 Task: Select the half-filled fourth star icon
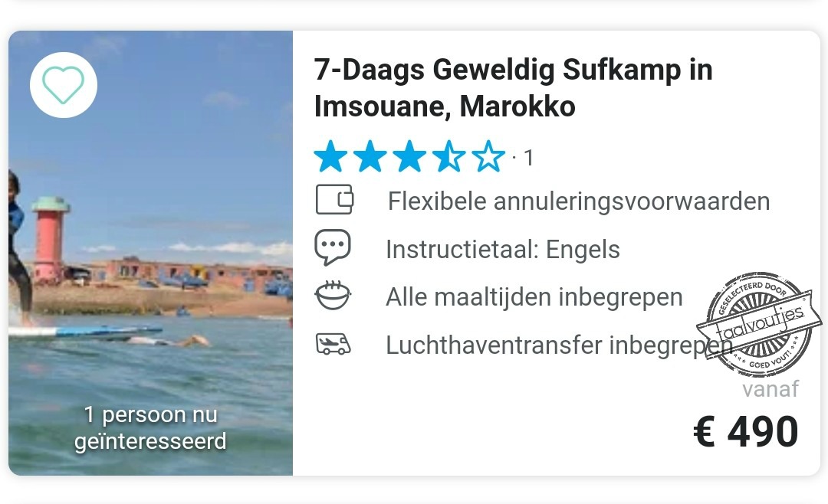tap(449, 155)
